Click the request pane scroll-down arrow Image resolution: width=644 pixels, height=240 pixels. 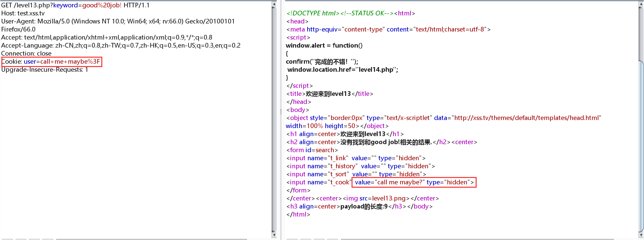pyautogui.click(x=274, y=235)
